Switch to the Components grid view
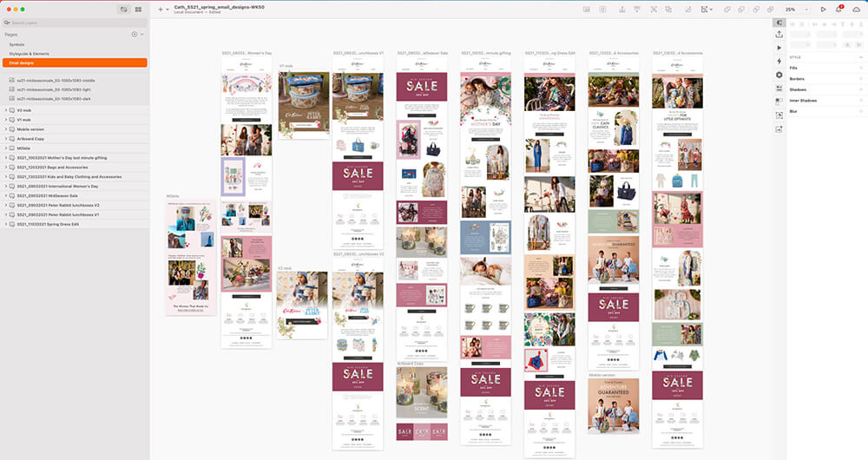Image resolution: width=868 pixels, height=460 pixels. pyautogui.click(x=138, y=9)
